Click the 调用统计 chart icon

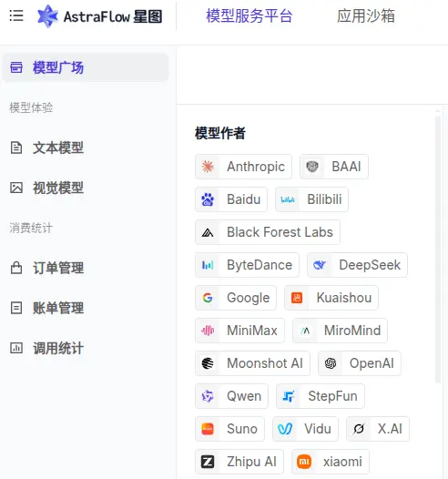[16, 348]
